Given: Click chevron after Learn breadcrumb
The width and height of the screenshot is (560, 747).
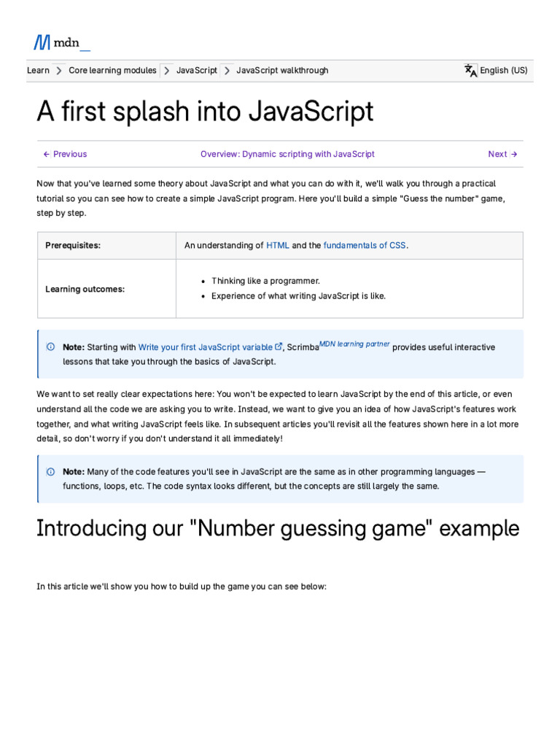Looking at the screenshot, I should tap(59, 71).
